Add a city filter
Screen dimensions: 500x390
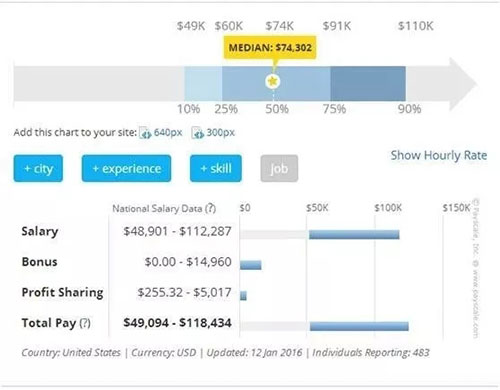pyautogui.click(x=38, y=168)
